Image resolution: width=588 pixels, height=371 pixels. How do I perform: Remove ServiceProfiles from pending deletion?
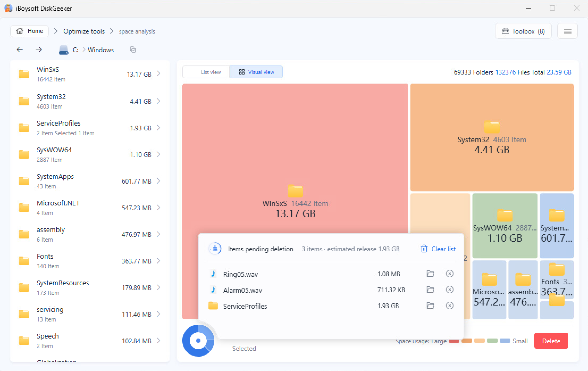pos(450,306)
